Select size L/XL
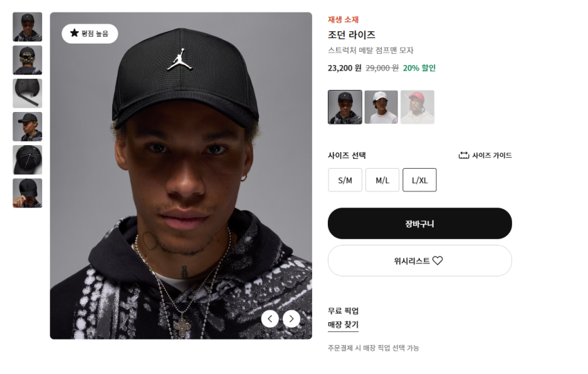This screenshot has height=374, width=588. [420, 180]
